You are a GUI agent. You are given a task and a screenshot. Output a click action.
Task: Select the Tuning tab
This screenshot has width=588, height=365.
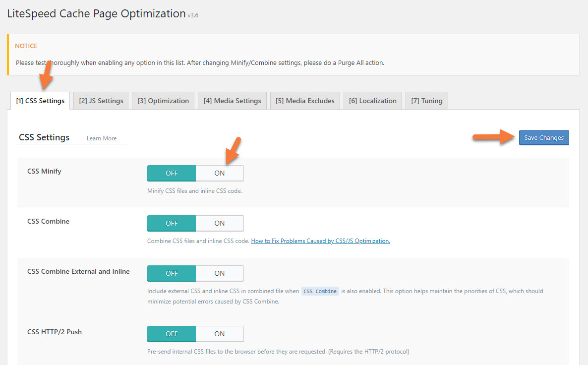(x=426, y=101)
